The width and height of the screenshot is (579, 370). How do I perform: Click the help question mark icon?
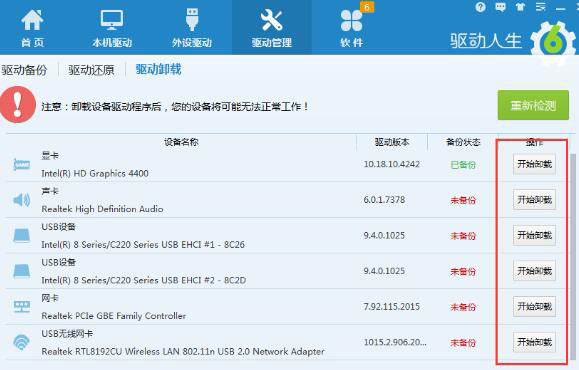[x=480, y=7]
